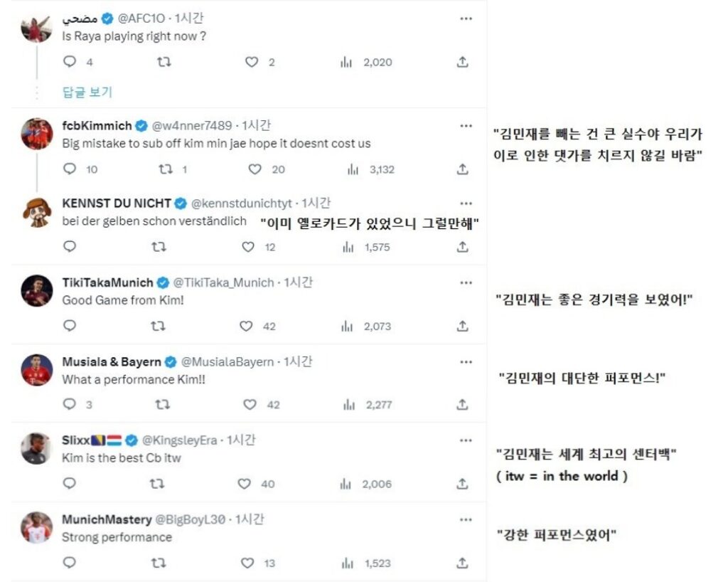The image size is (728, 582).
Task: Share the Musiala & Bayern tweet
Action: click(462, 404)
